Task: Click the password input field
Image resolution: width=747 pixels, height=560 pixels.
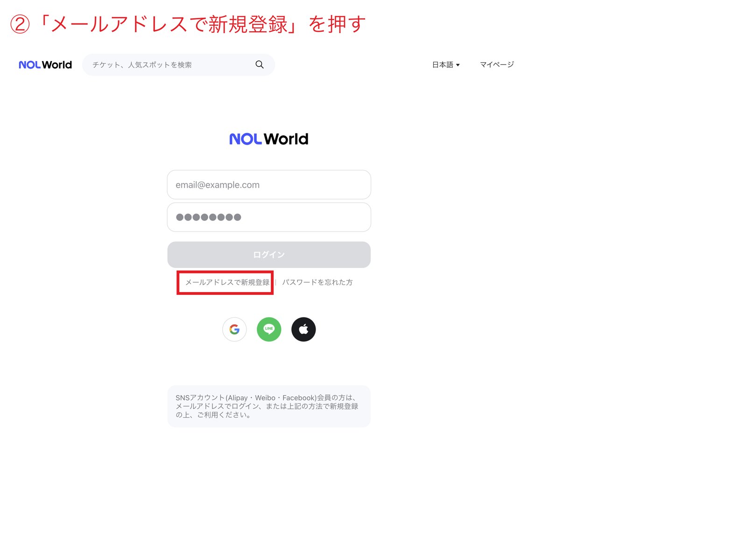Action: point(269,217)
